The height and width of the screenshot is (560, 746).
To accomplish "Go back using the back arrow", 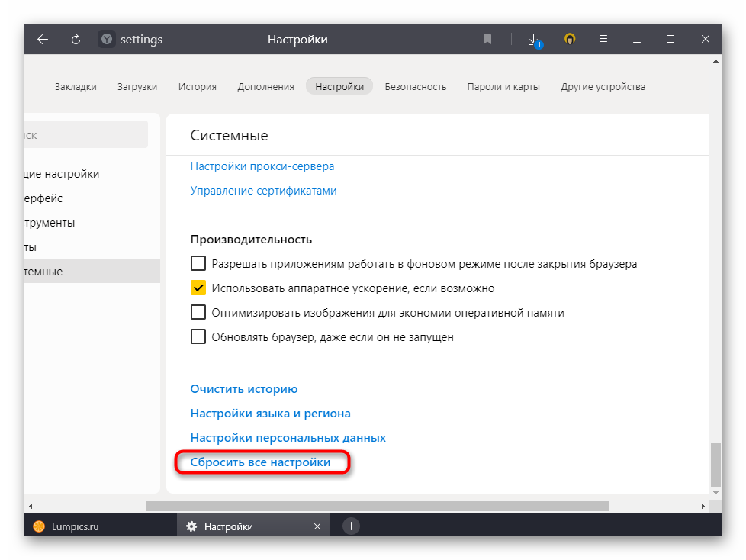I will (43, 40).
